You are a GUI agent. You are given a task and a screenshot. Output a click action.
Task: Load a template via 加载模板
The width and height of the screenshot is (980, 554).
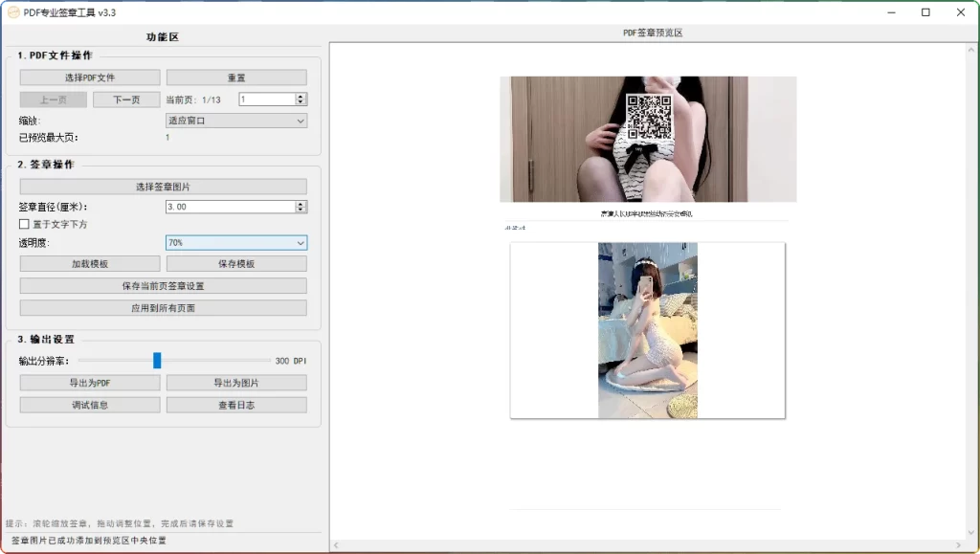pos(90,264)
